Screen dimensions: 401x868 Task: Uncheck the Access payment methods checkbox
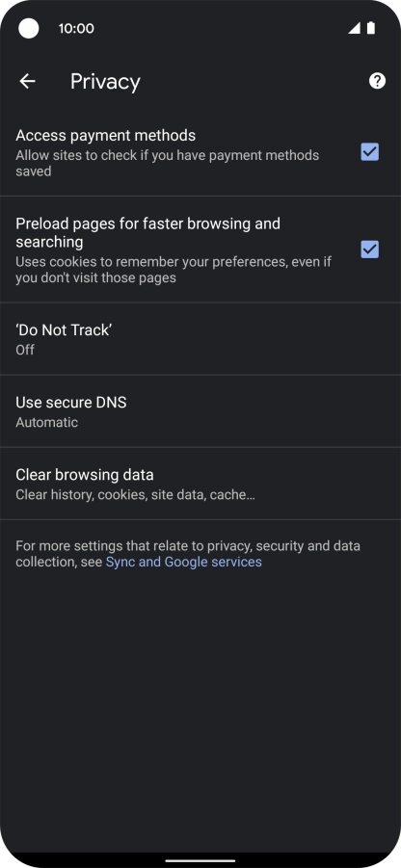click(369, 151)
